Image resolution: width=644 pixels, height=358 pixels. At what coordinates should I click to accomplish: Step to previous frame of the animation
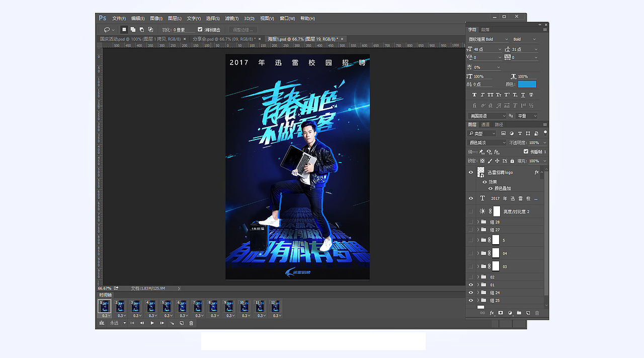tap(142, 323)
